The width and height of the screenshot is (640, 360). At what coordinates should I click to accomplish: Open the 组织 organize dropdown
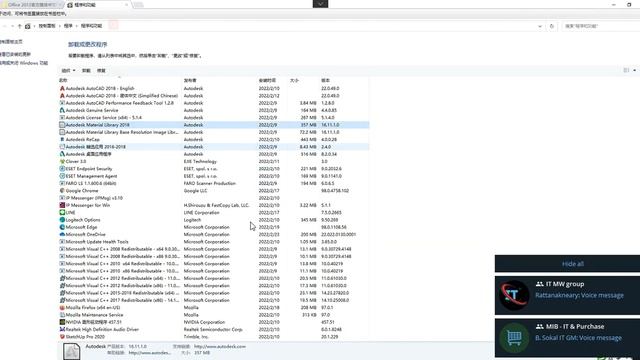(68, 71)
